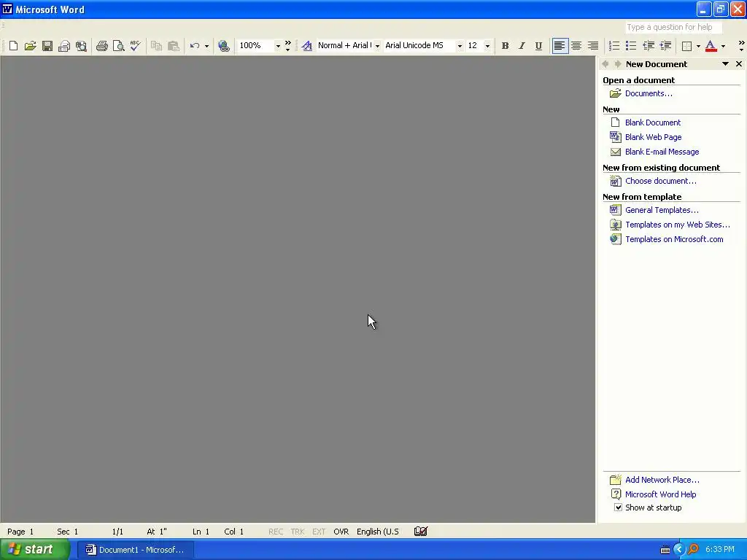747x560 pixels.
Task: Select Align Left paragraph alignment
Action: [x=560, y=46]
